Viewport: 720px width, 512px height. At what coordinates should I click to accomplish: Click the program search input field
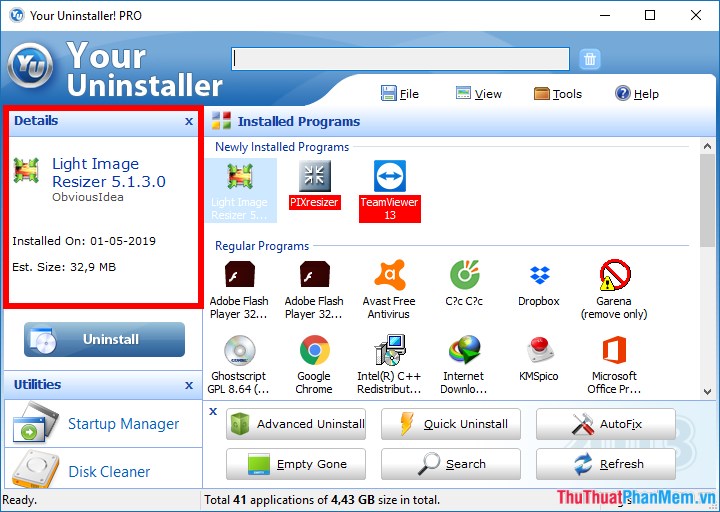tap(400, 59)
